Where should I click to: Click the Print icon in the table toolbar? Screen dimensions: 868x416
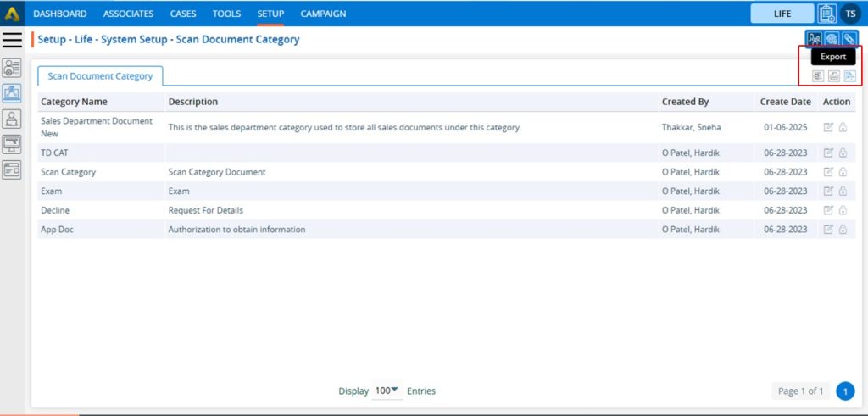[x=833, y=76]
